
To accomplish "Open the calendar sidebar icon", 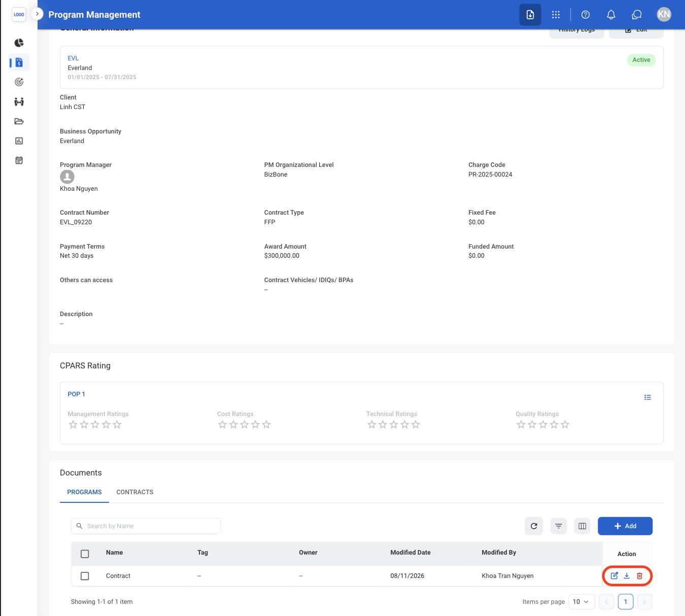I will (x=19, y=160).
